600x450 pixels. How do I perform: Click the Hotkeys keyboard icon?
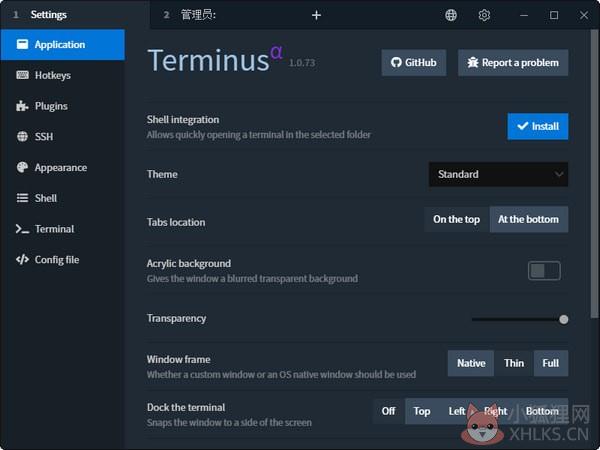tap(22, 75)
